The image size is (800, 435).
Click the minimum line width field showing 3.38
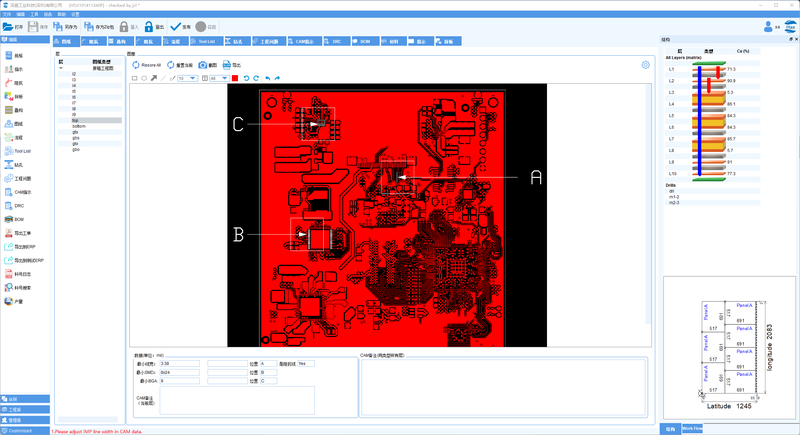[x=180, y=364]
